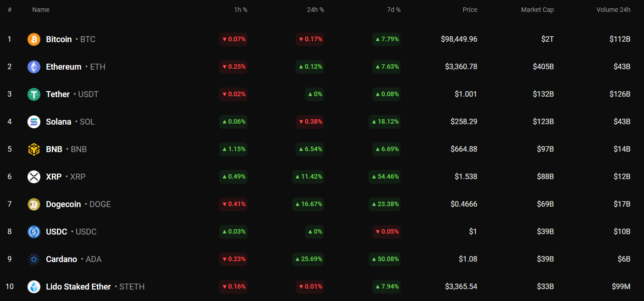Open the Tether coin page link

click(58, 94)
